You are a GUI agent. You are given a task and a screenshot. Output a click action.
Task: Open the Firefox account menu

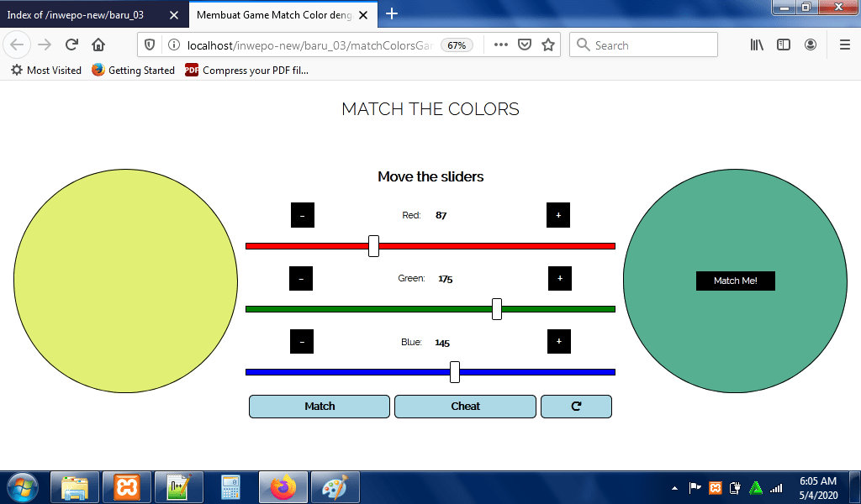(811, 45)
